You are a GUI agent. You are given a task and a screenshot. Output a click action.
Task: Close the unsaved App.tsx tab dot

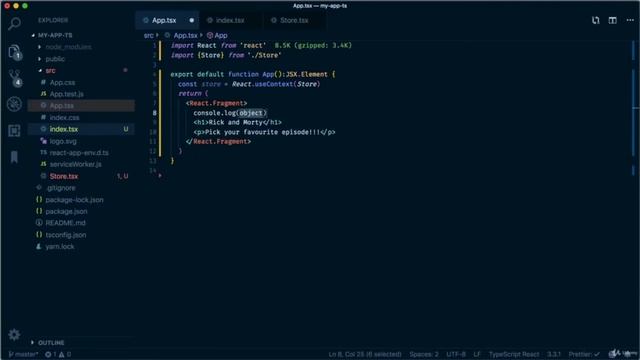point(191,20)
